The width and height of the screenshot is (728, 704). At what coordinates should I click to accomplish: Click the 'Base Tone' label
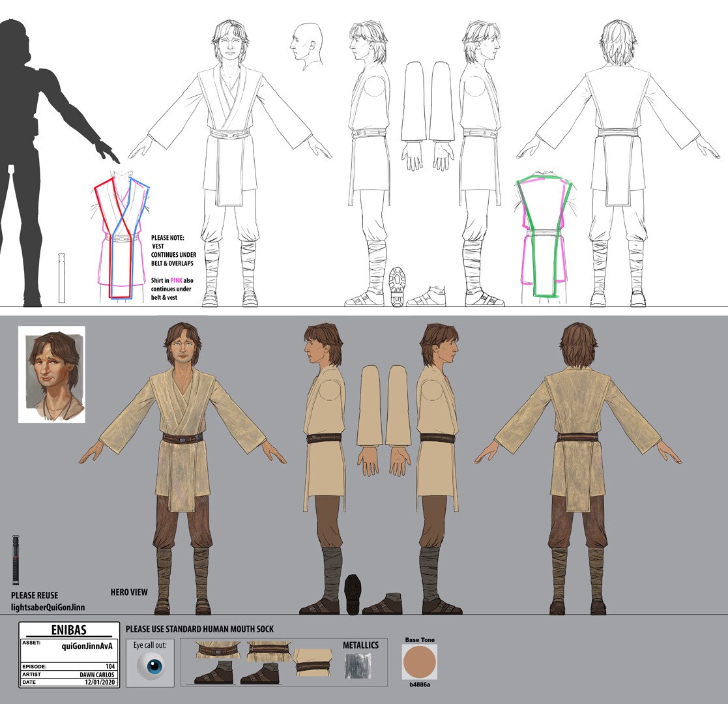[420, 639]
